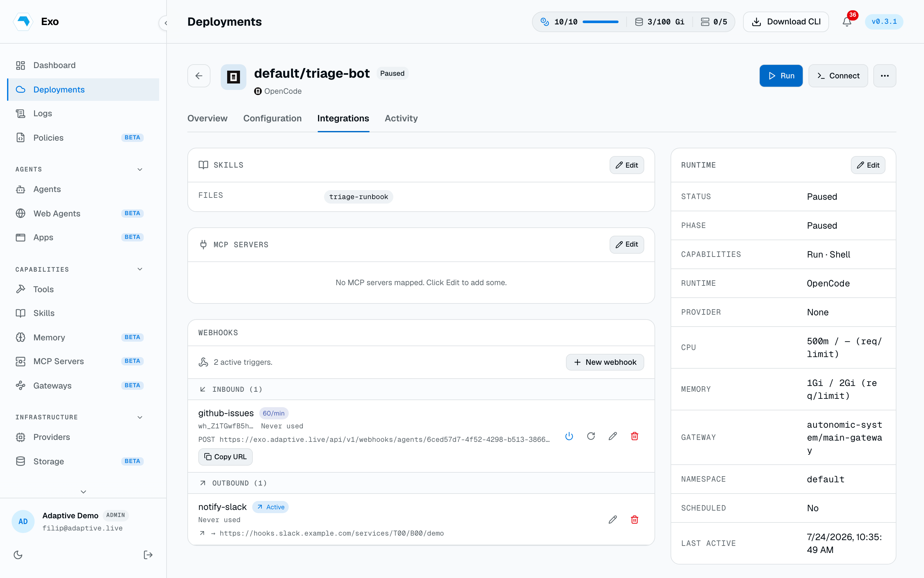This screenshot has height=578, width=924.
Task: Edit the MCP Servers section
Action: [x=627, y=244]
